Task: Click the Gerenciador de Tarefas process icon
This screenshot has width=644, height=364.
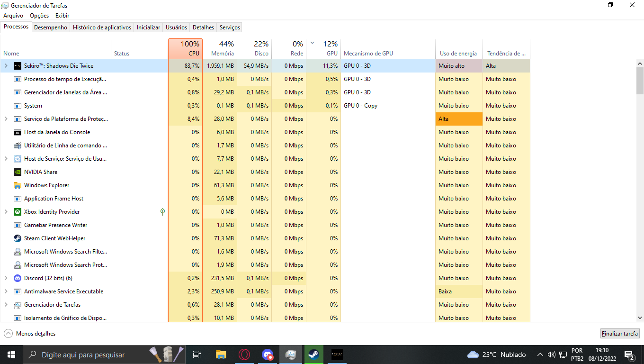Action: pyautogui.click(x=18, y=305)
